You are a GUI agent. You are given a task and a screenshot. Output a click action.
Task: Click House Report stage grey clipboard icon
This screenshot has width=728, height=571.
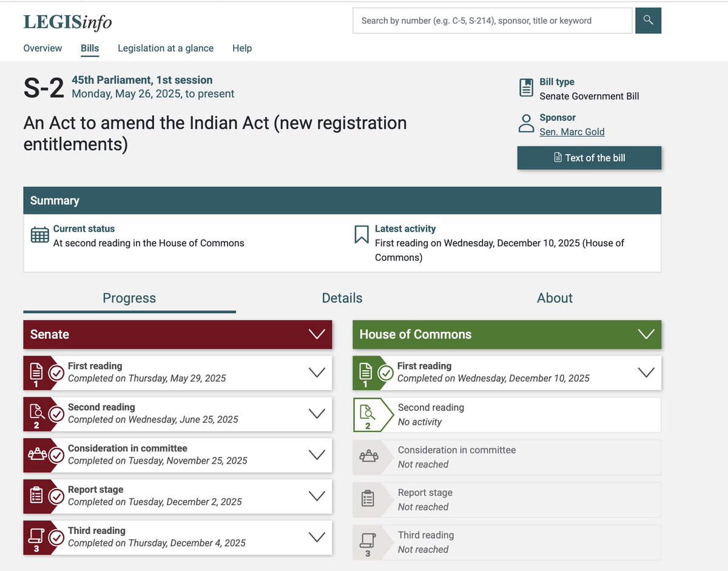pyautogui.click(x=368, y=499)
